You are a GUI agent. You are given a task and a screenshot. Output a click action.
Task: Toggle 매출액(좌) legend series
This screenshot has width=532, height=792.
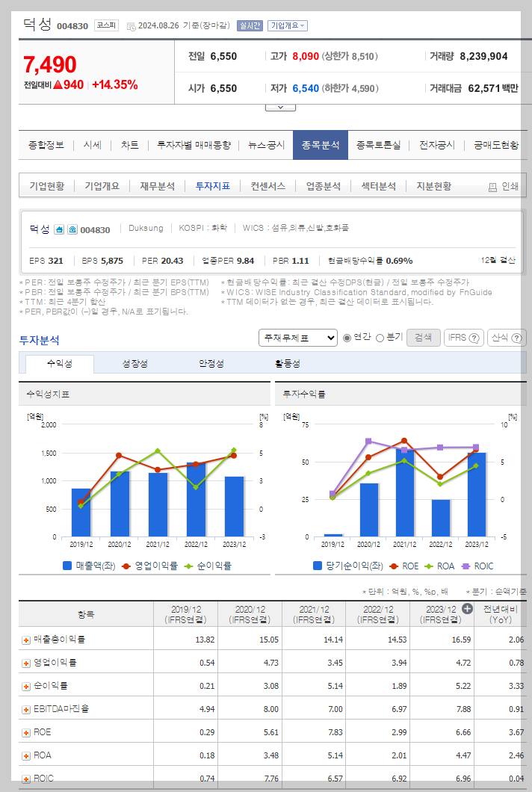pos(89,566)
